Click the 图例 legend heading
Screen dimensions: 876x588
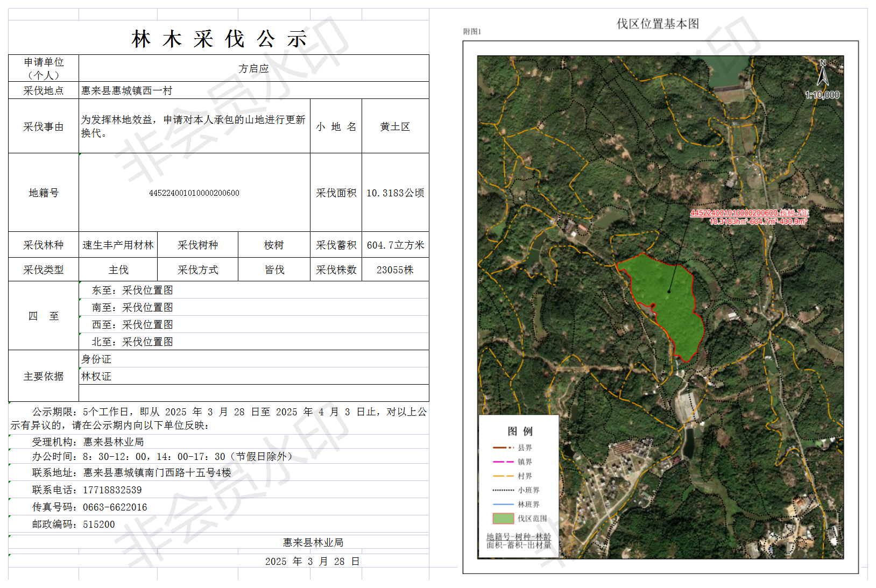[x=520, y=431]
